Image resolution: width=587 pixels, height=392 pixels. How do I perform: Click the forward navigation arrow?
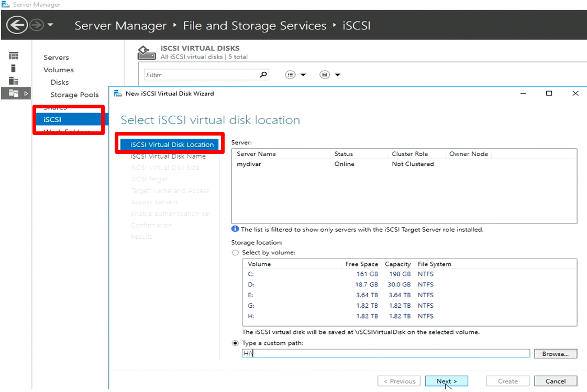[36, 25]
